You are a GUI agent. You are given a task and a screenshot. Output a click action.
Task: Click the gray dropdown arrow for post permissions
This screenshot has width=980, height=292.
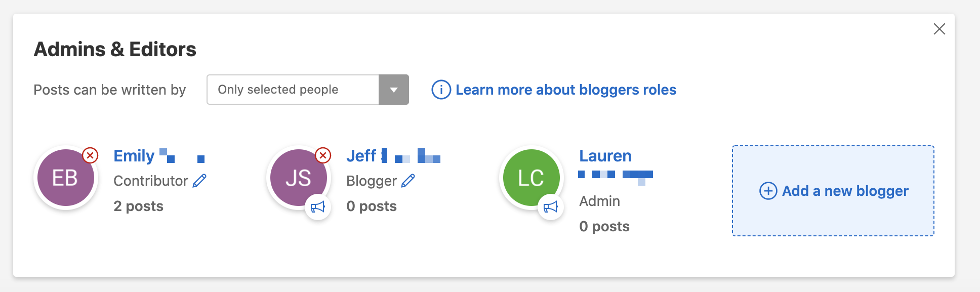point(393,89)
